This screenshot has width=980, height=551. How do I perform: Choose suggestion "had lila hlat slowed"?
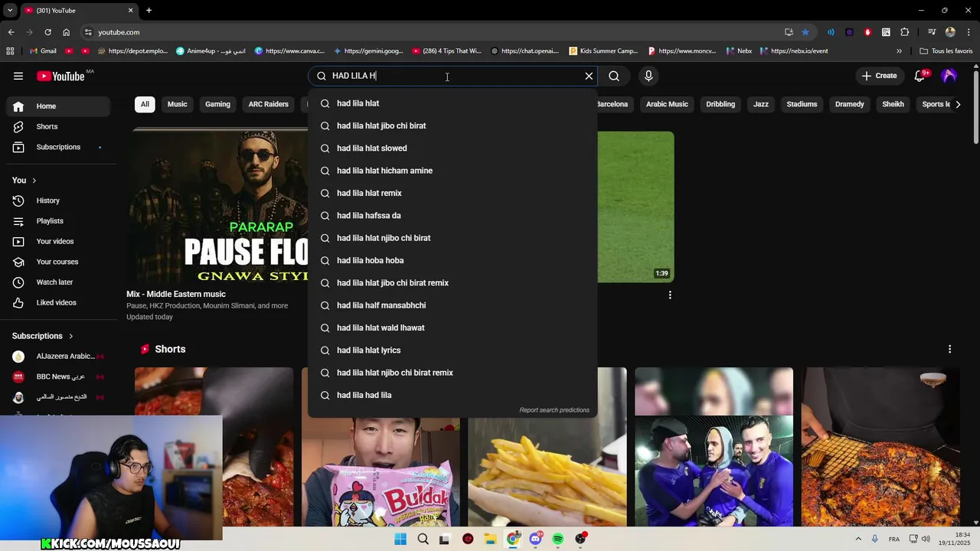(452, 148)
